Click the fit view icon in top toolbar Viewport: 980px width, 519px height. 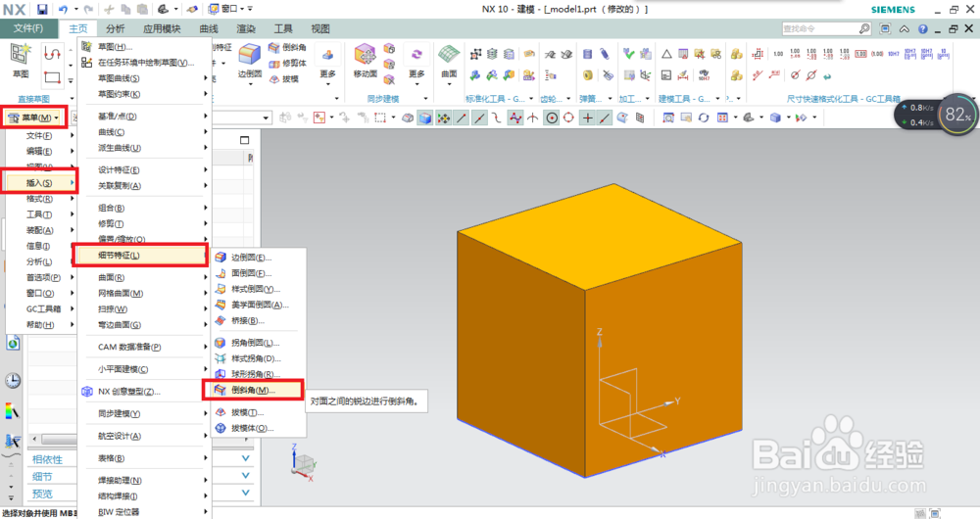pos(668,118)
